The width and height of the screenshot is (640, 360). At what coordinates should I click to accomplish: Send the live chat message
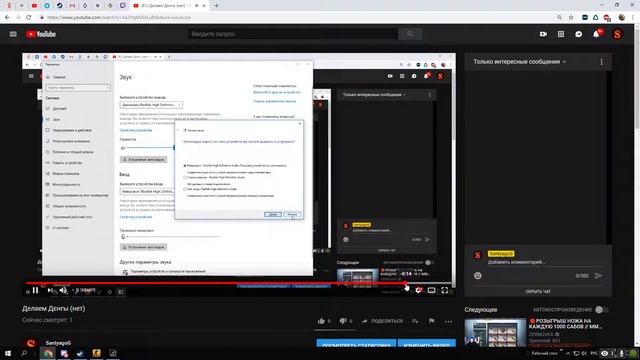598,276
